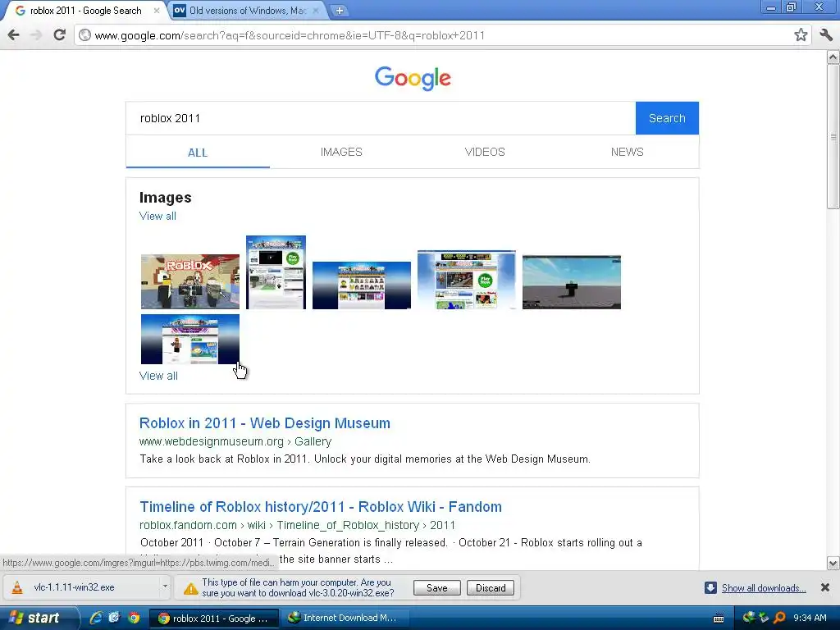Focus the roblox 2011 search box
The width and height of the screenshot is (840, 630).
click(x=381, y=118)
